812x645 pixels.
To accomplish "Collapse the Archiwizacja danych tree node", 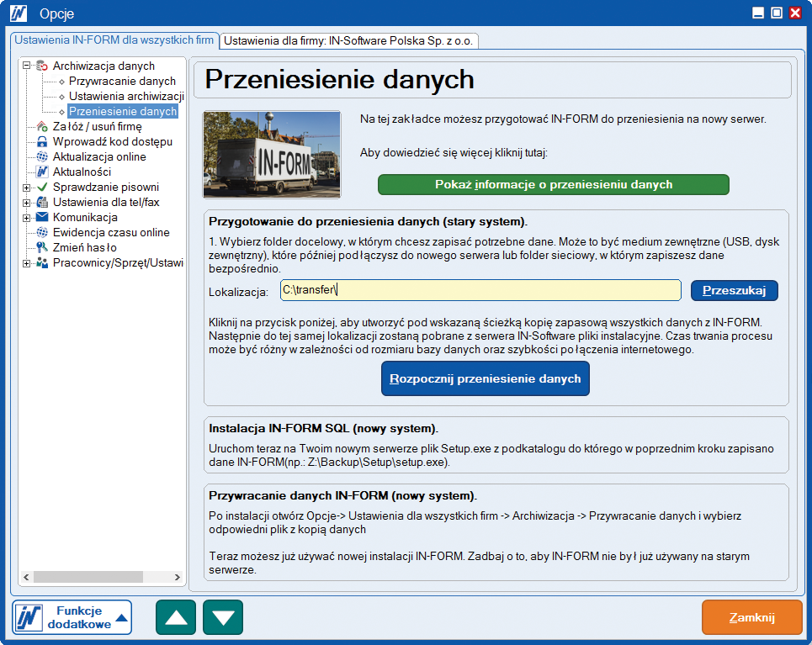I will [x=27, y=66].
